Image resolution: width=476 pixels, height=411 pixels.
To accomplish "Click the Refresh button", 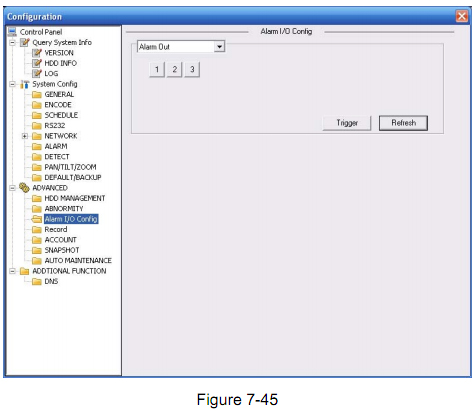I will 403,123.
